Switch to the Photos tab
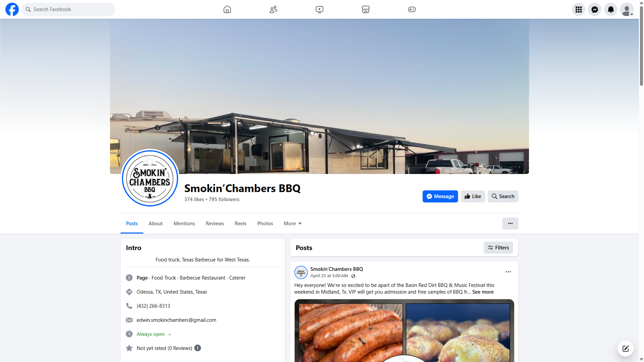Viewport: 644px width, 362px height. point(265,224)
